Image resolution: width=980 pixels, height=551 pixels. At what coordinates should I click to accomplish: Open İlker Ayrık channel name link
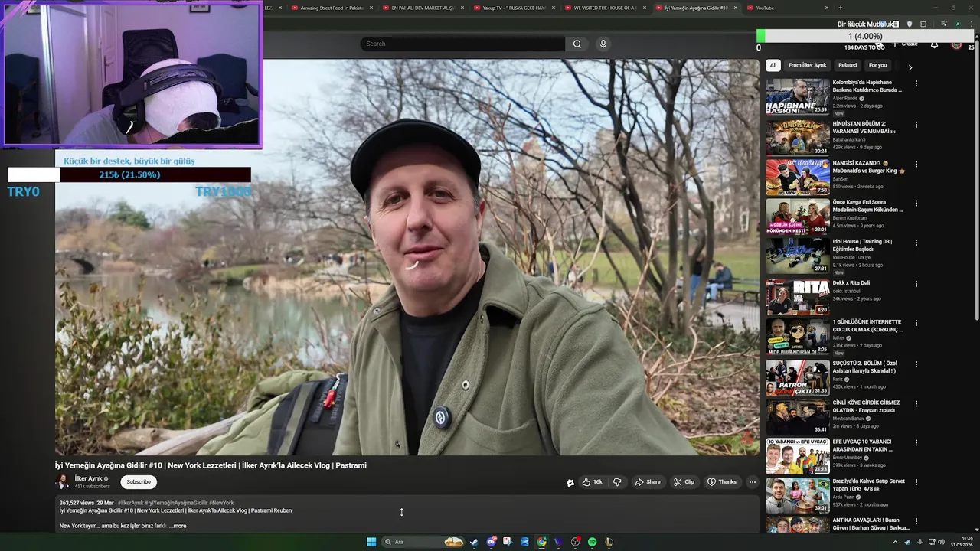tap(88, 479)
